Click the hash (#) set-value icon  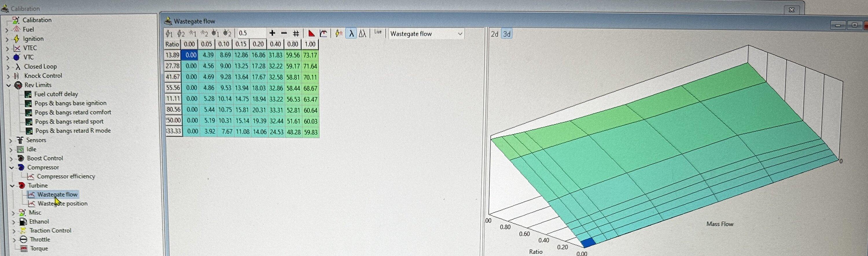(x=296, y=33)
